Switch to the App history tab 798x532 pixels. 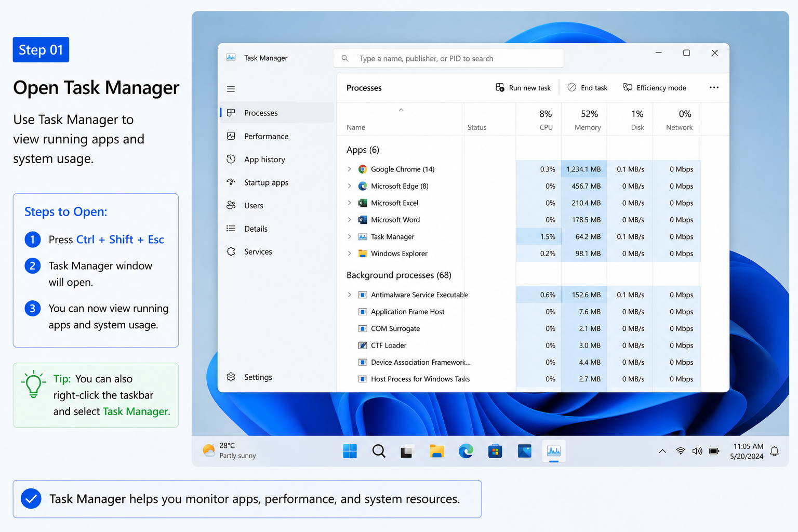tap(276, 159)
